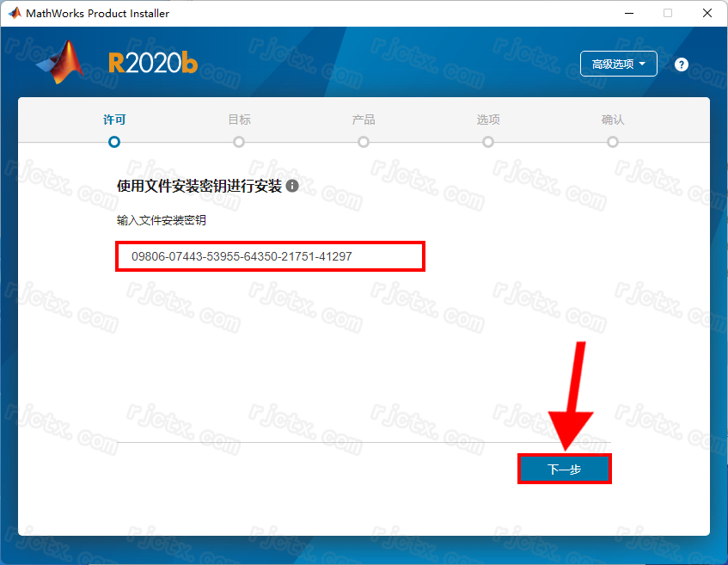
Task: Click the 许可 step circle indicator
Action: click(114, 142)
